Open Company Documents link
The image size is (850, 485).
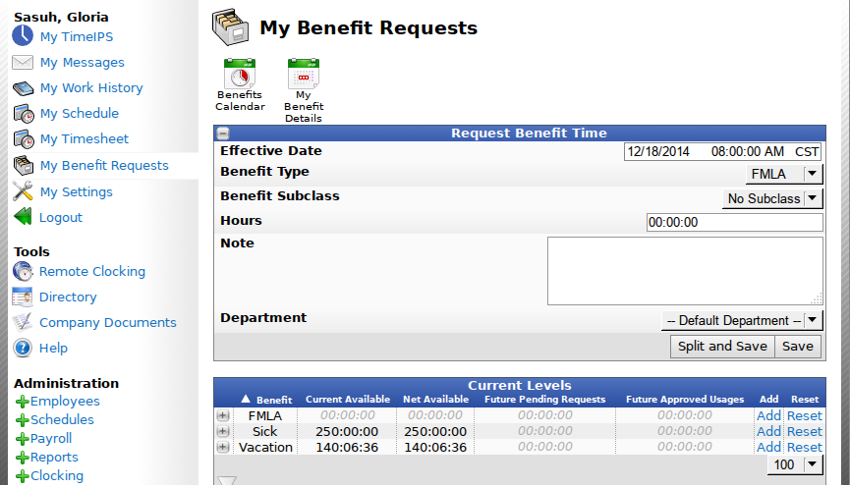107,322
